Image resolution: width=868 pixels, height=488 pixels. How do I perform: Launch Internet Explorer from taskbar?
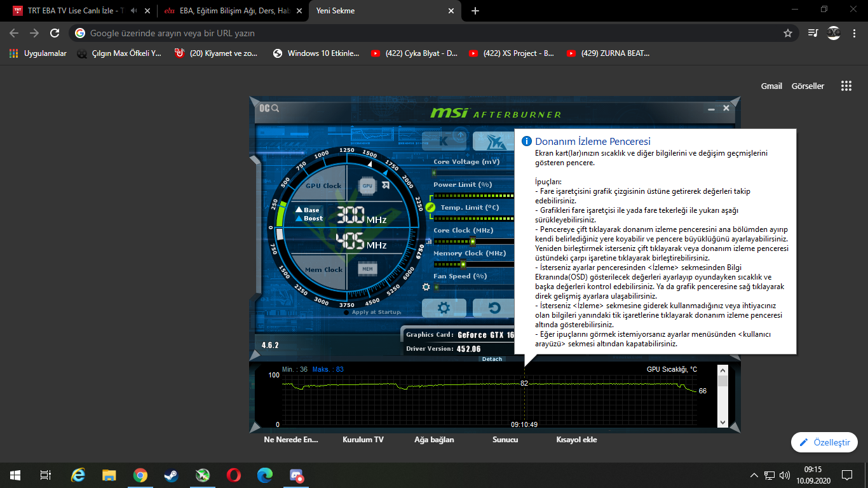click(78, 475)
